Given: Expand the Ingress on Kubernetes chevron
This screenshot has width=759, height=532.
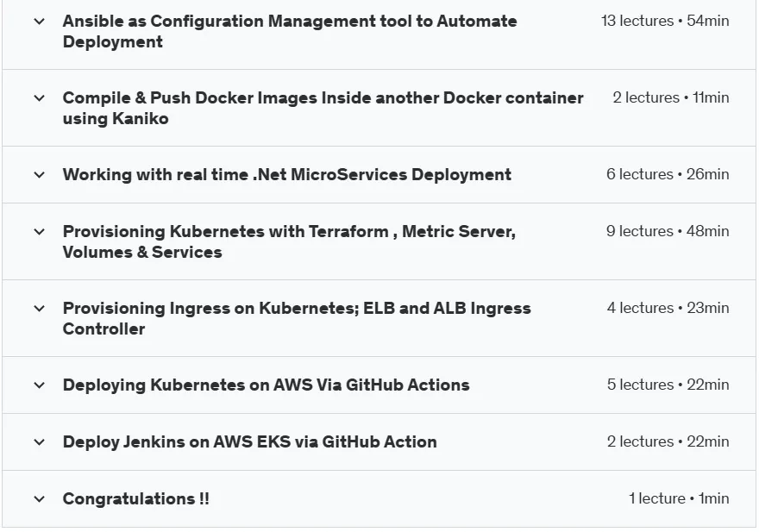Looking at the screenshot, I should tap(39, 309).
